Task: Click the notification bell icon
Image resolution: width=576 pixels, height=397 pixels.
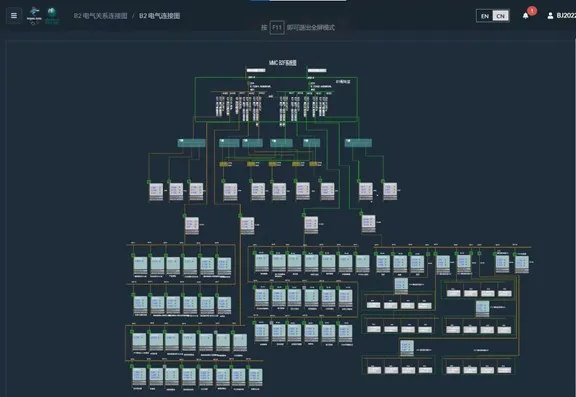Action: pyautogui.click(x=526, y=16)
